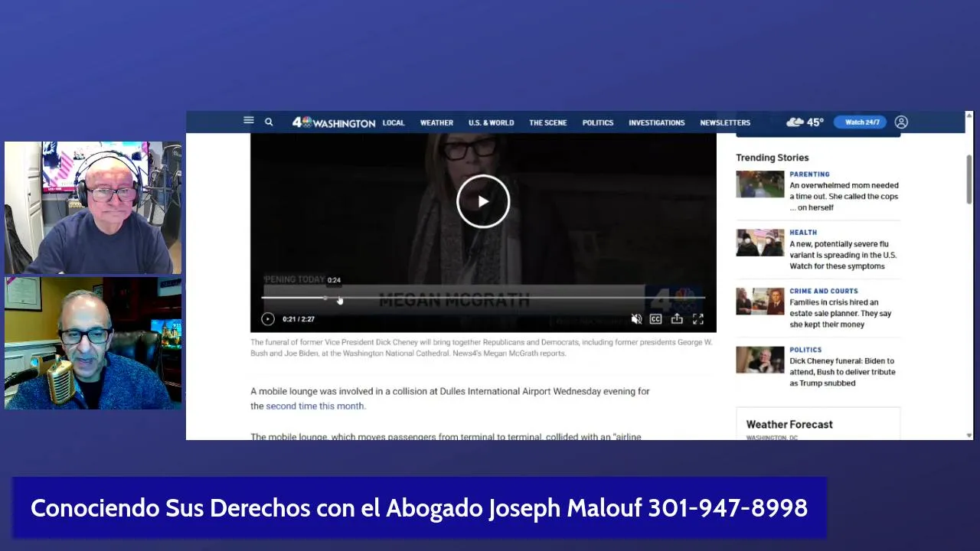Click the estate sale story thumbnail
Image resolution: width=980 pixels, height=551 pixels.
point(760,302)
